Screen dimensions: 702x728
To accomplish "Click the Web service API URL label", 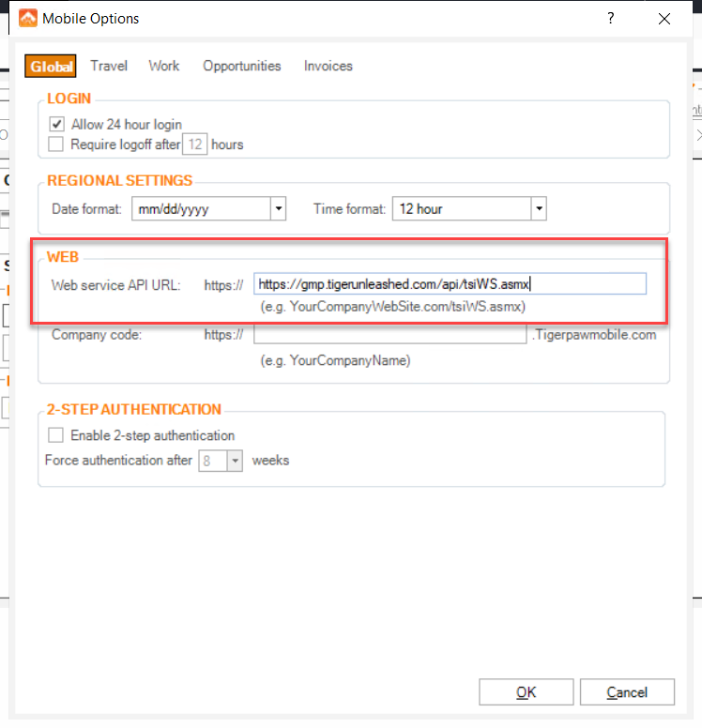I will [x=116, y=285].
